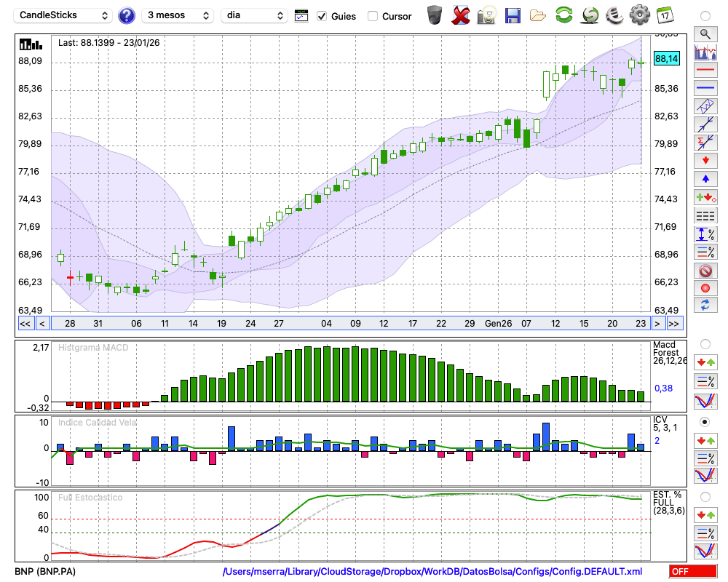
Task: Click the blue floppy disk save icon
Action: (513, 15)
